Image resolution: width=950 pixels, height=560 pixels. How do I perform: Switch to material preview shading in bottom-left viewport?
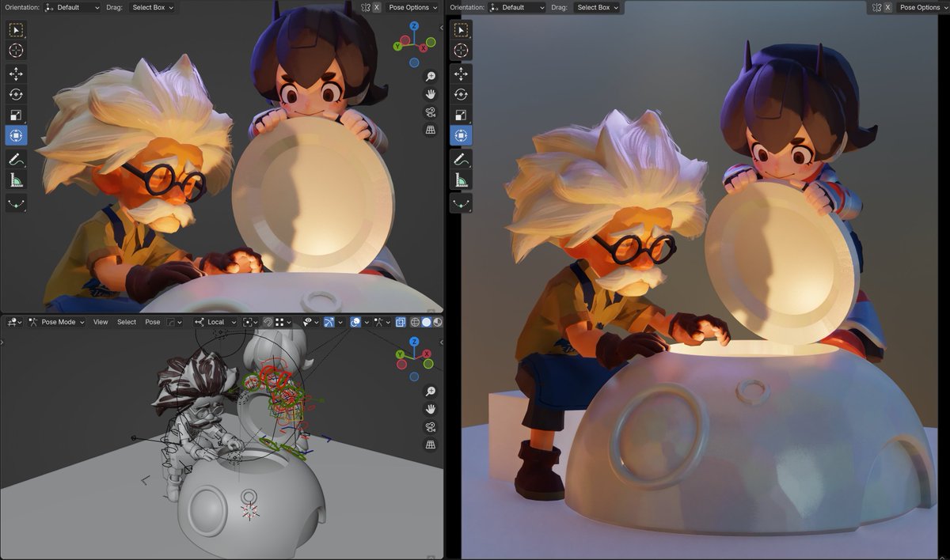(x=438, y=322)
